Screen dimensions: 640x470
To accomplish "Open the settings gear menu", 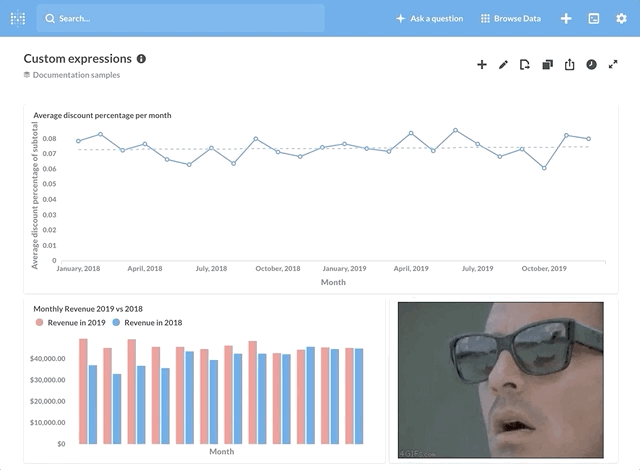I will point(621,18).
